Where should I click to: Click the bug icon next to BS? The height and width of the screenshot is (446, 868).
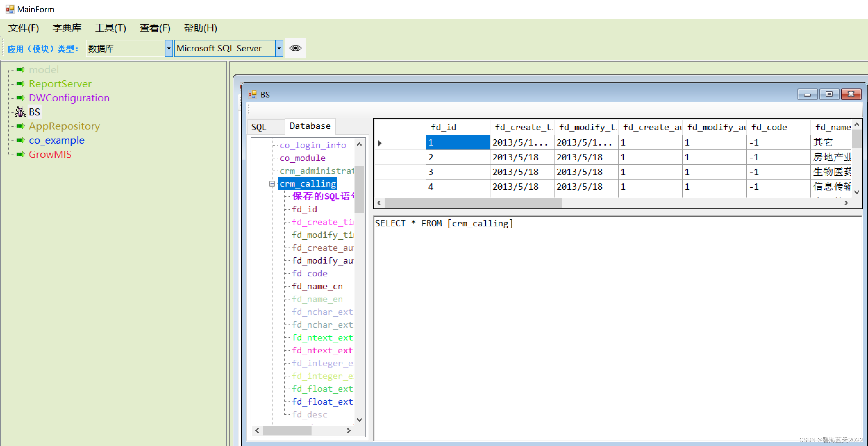click(x=20, y=112)
